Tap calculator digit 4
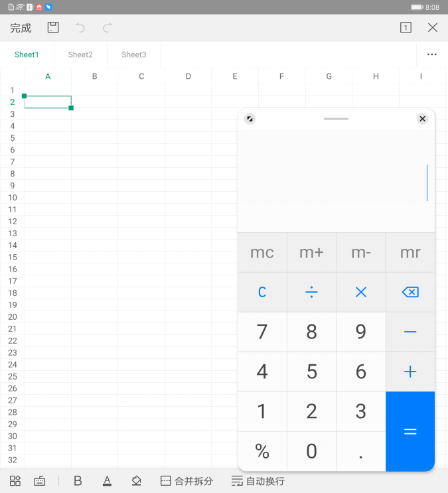The height and width of the screenshot is (493, 448). click(x=262, y=372)
